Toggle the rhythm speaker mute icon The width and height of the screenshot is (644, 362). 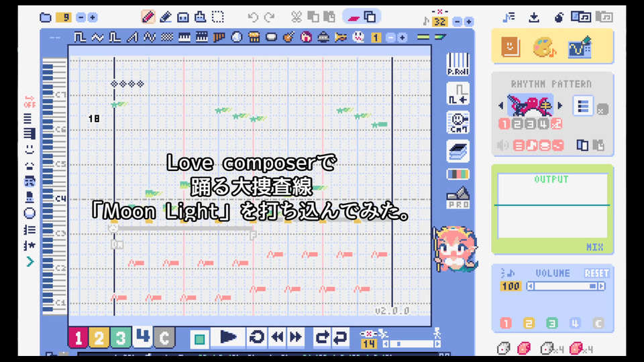(503, 145)
